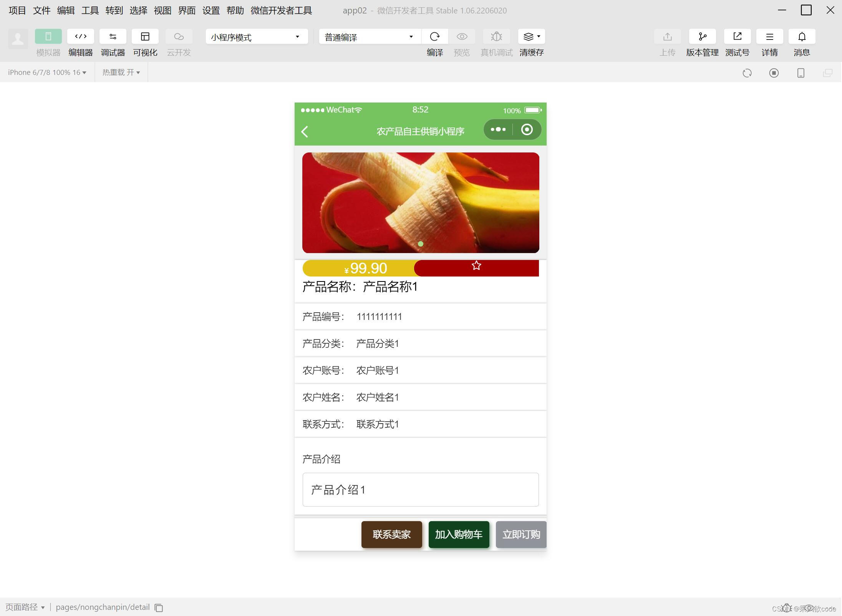Click the 上传 upload icon
Image resolution: width=842 pixels, height=616 pixels.
click(667, 36)
